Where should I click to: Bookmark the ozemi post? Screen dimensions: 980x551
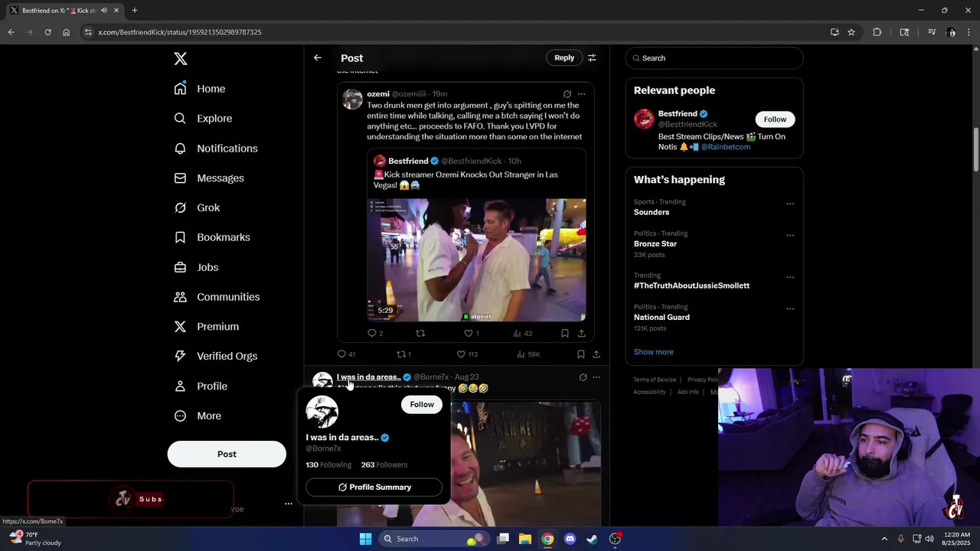[565, 334]
